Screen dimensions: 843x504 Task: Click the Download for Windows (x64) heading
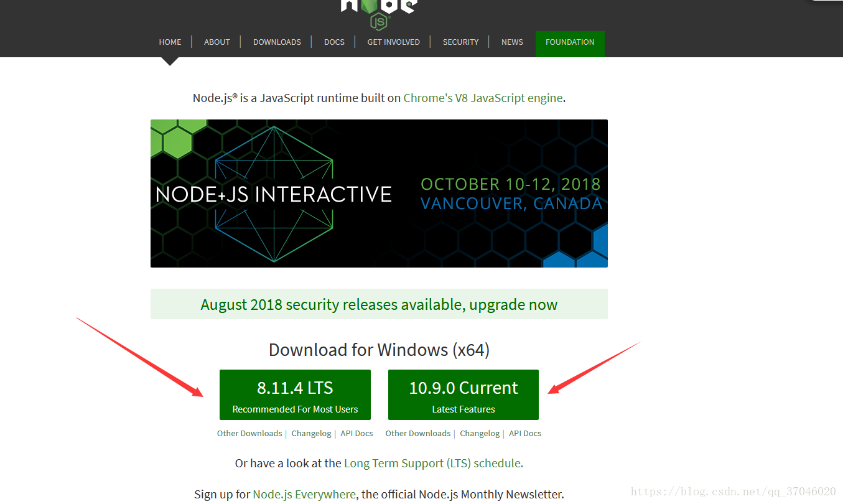click(379, 350)
